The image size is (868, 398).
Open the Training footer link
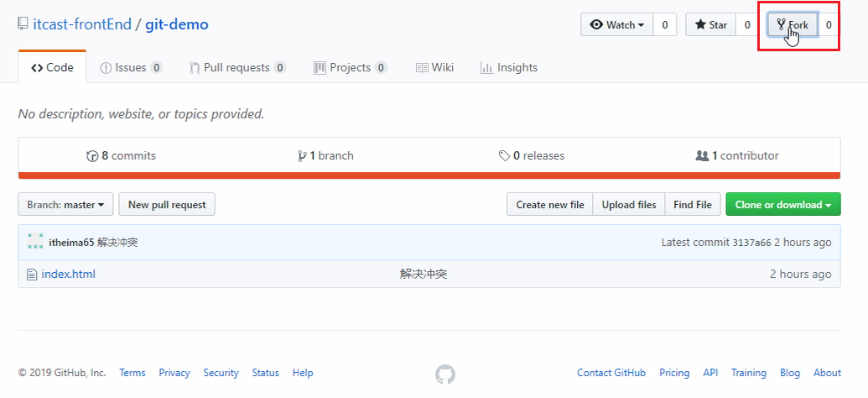point(749,373)
